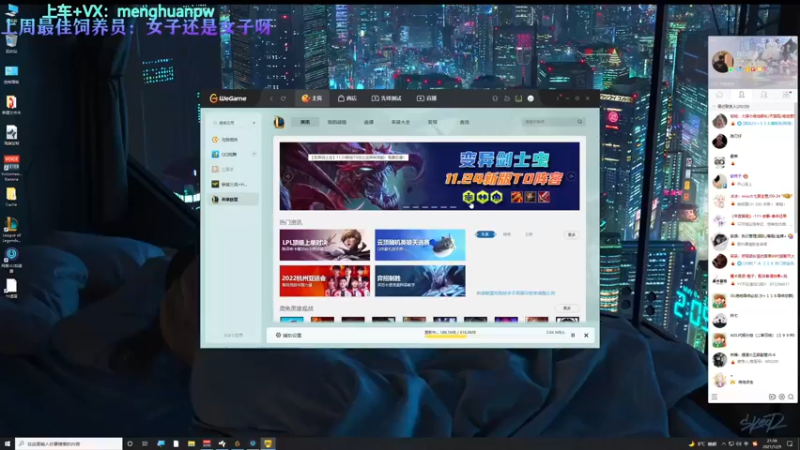Select 英雄联盟 in the WeGame sidebar
800x450 pixels.
click(x=233, y=199)
